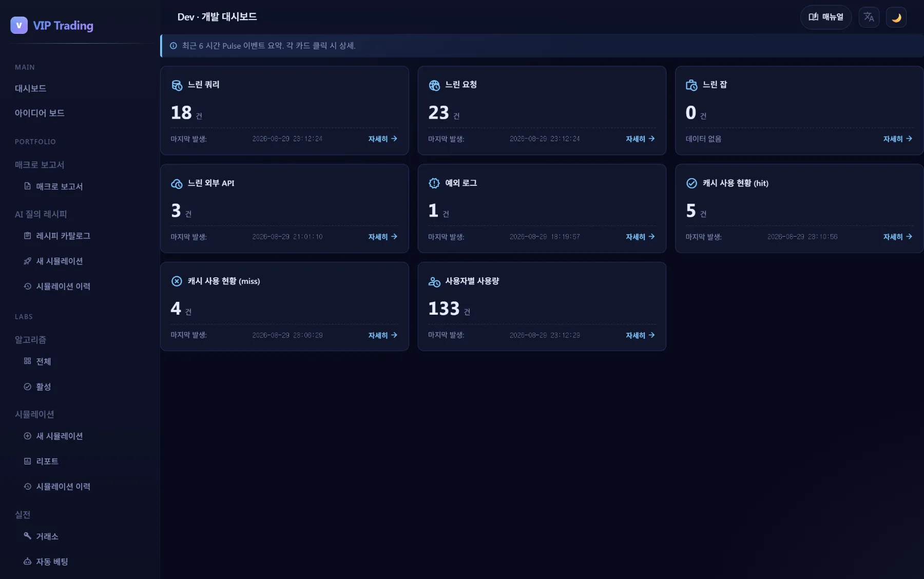The width and height of the screenshot is (924, 579).
Task: Click the 사용자별 사용량 users icon
Action: pos(434,281)
